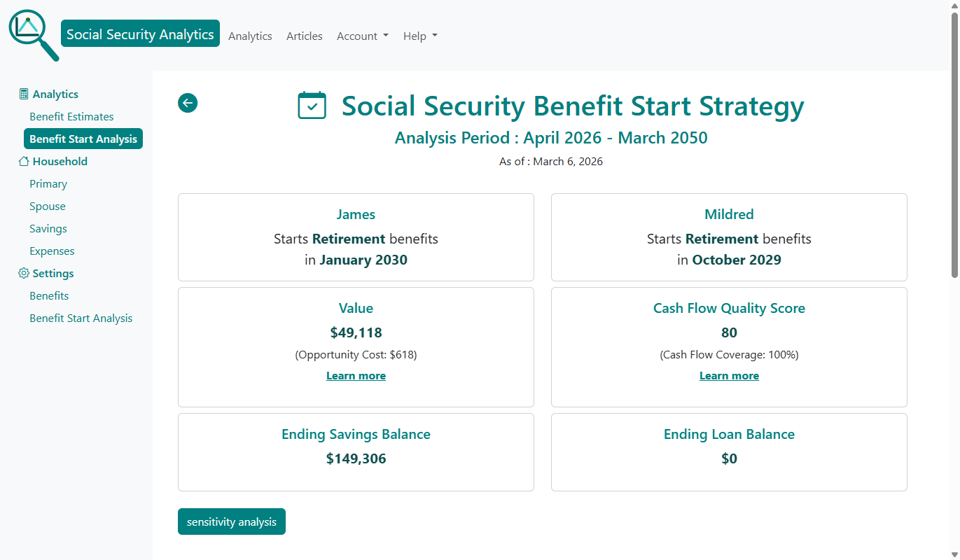Viewport: 960px width, 560px height.
Task: Click Learn more under Value
Action: (x=356, y=375)
